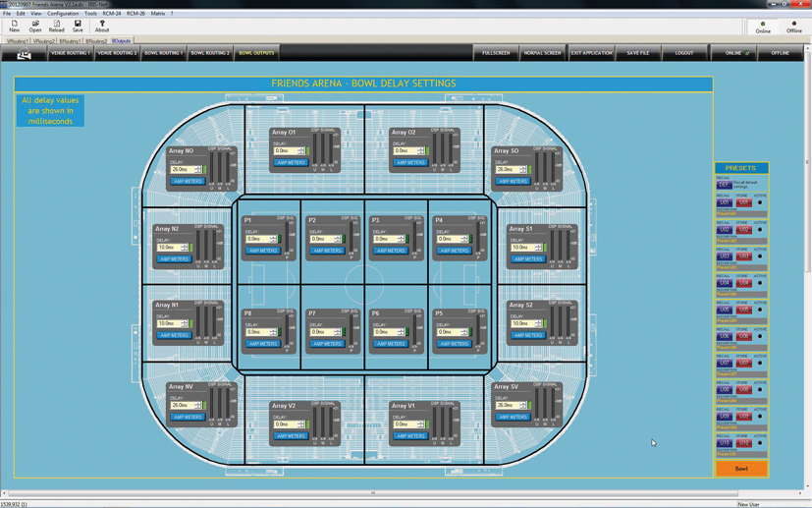Click the green status indicator of Array SV
This screenshot has height=508, width=812.
point(529,405)
